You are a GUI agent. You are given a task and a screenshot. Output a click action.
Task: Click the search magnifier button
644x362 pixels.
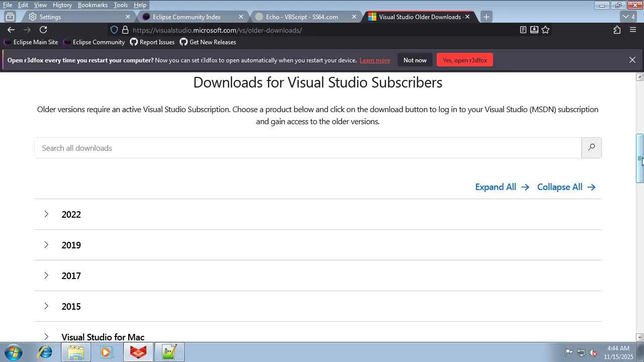(591, 148)
